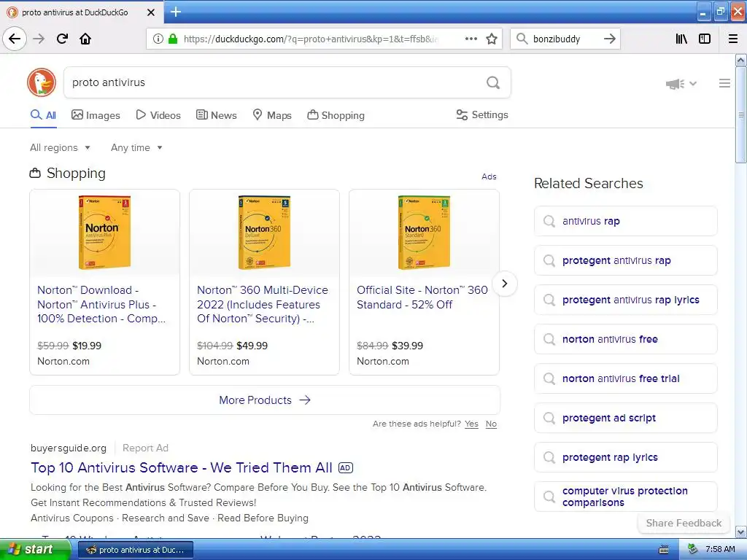Close the proto antivirus tab
Screen dimensions: 747x560
(150, 12)
